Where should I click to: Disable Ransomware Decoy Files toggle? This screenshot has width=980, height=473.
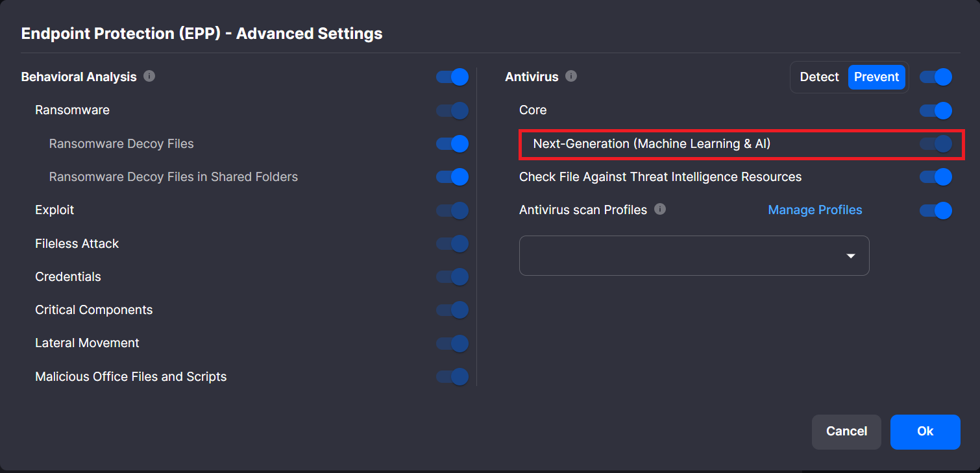pyautogui.click(x=452, y=143)
